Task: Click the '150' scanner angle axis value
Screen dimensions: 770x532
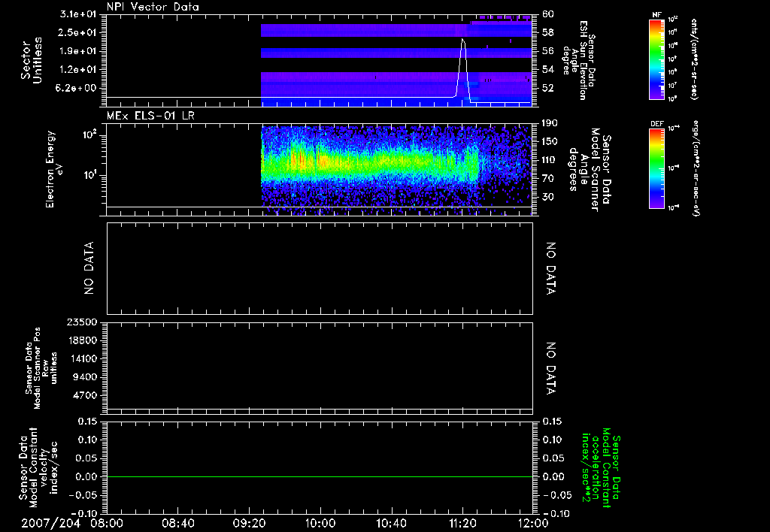Action: (551, 141)
